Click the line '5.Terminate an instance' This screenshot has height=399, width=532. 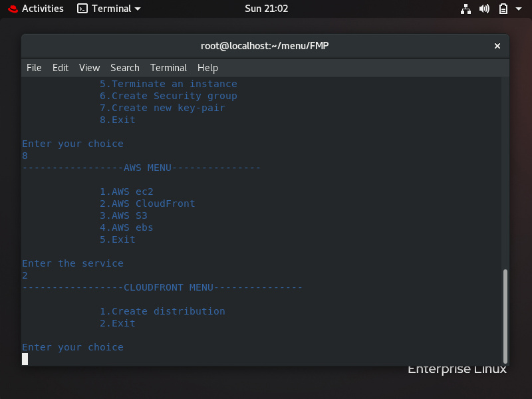point(168,84)
